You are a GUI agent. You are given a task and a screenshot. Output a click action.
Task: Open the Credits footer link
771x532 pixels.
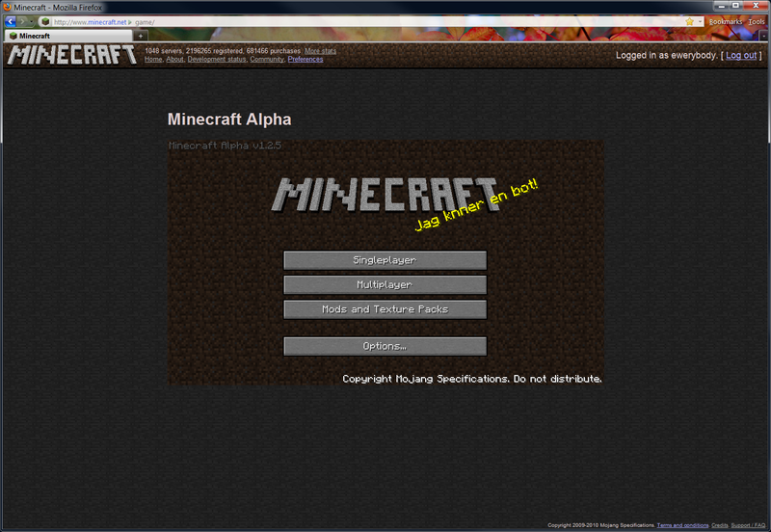click(x=719, y=525)
